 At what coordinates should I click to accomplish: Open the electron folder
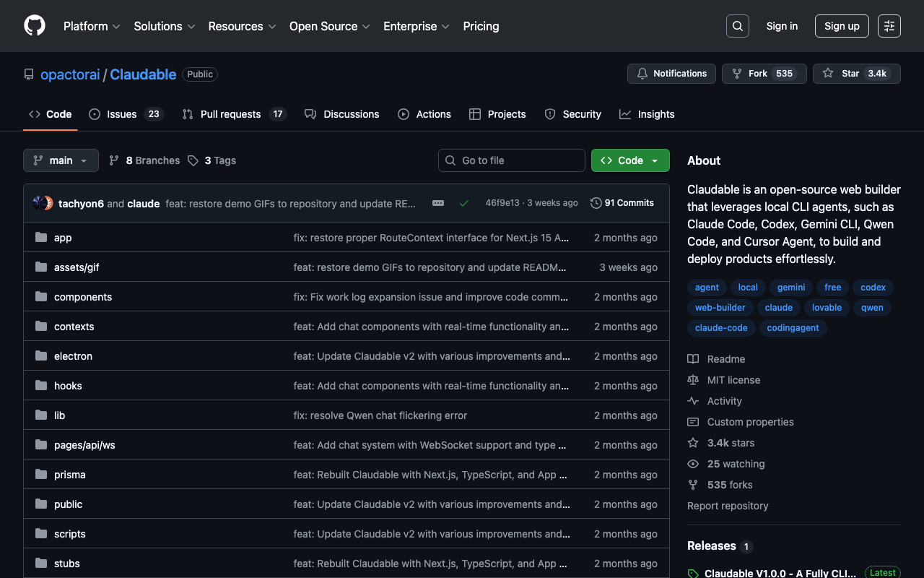(x=73, y=356)
